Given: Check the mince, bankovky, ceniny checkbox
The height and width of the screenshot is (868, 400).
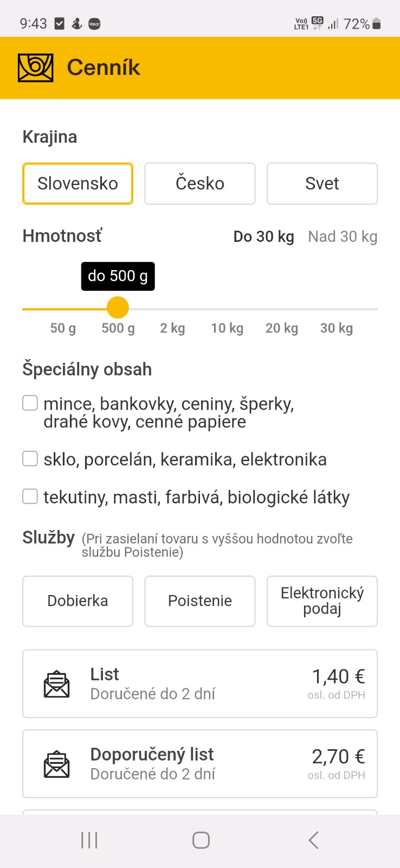Looking at the screenshot, I should point(30,403).
